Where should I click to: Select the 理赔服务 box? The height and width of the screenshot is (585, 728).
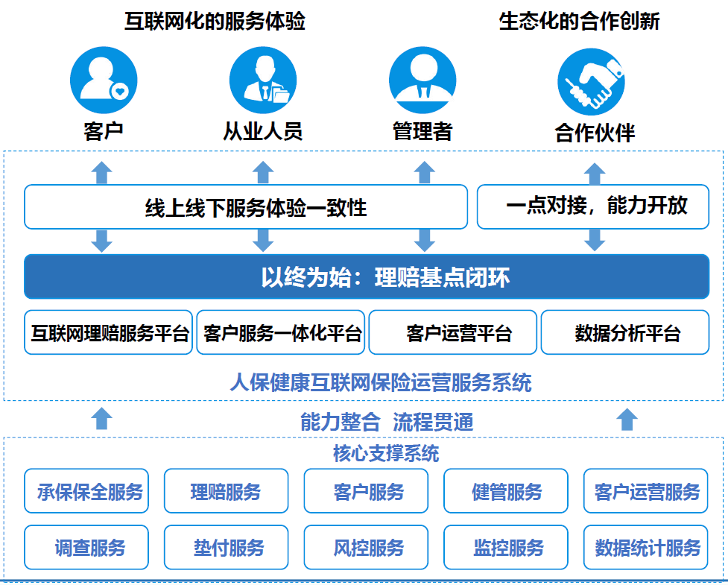pyautogui.click(x=226, y=490)
